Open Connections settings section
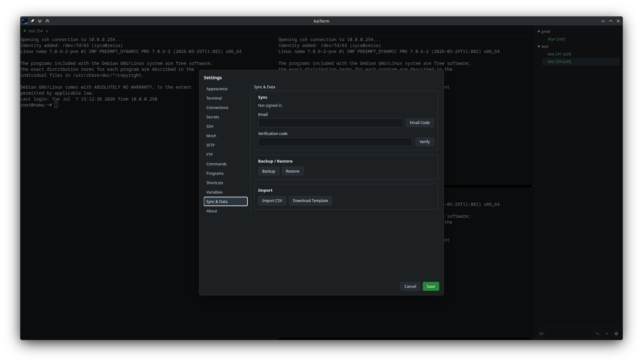Viewport: 643px width, 364px height. click(x=226, y=108)
